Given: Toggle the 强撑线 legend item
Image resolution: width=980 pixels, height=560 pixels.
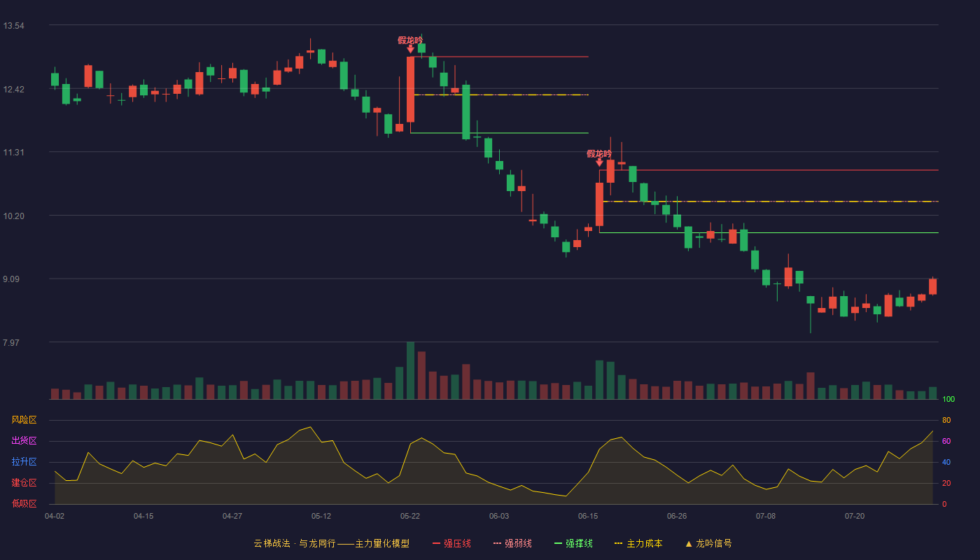Looking at the screenshot, I should [x=573, y=543].
